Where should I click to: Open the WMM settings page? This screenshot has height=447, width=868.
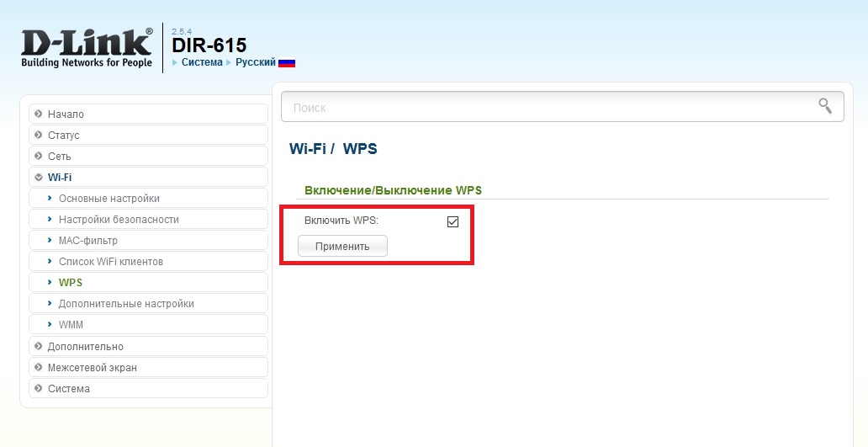click(x=71, y=325)
